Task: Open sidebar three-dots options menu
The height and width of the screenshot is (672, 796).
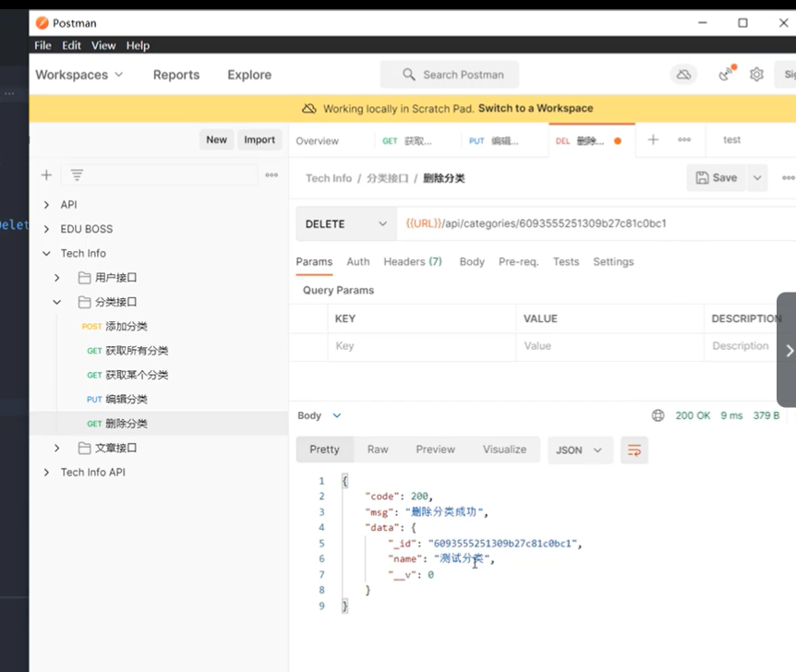Action: (x=271, y=175)
